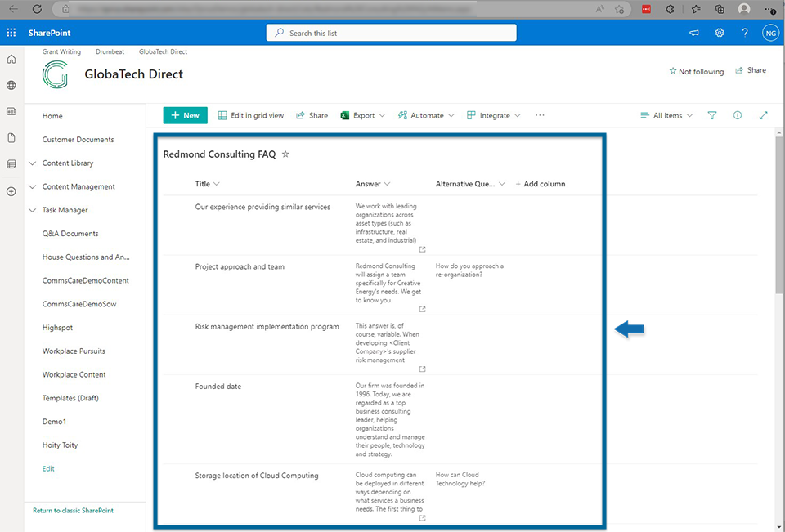The height and width of the screenshot is (532, 785).
Task: Open the filter pane funnel icon
Action: pos(712,115)
